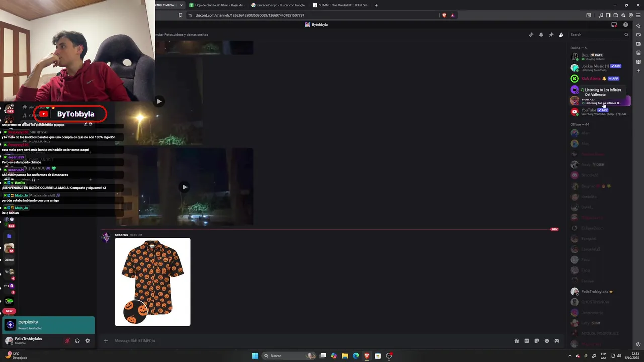
Task: Open File Explorer from taskbar
Action: pyautogui.click(x=345, y=356)
